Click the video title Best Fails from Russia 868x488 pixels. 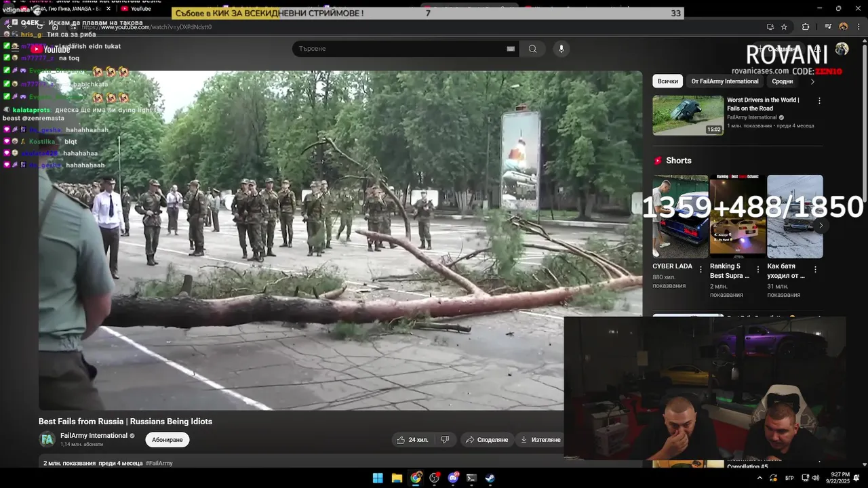point(125,422)
